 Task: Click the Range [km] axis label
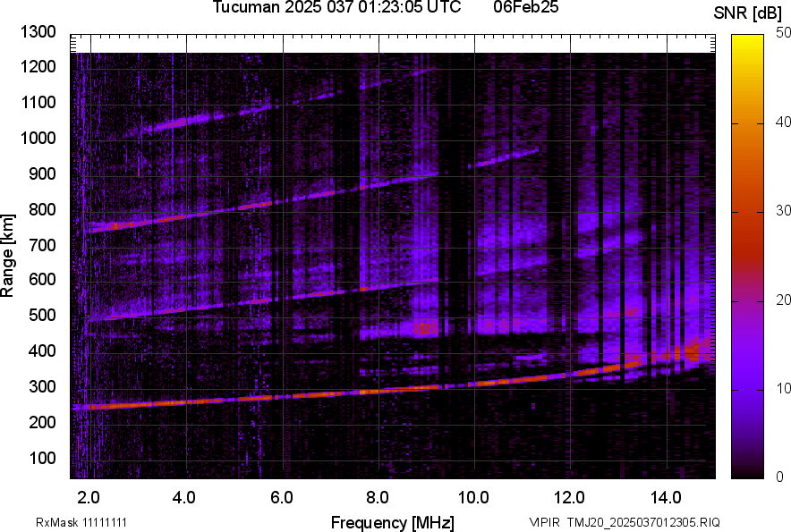pyautogui.click(x=8, y=255)
